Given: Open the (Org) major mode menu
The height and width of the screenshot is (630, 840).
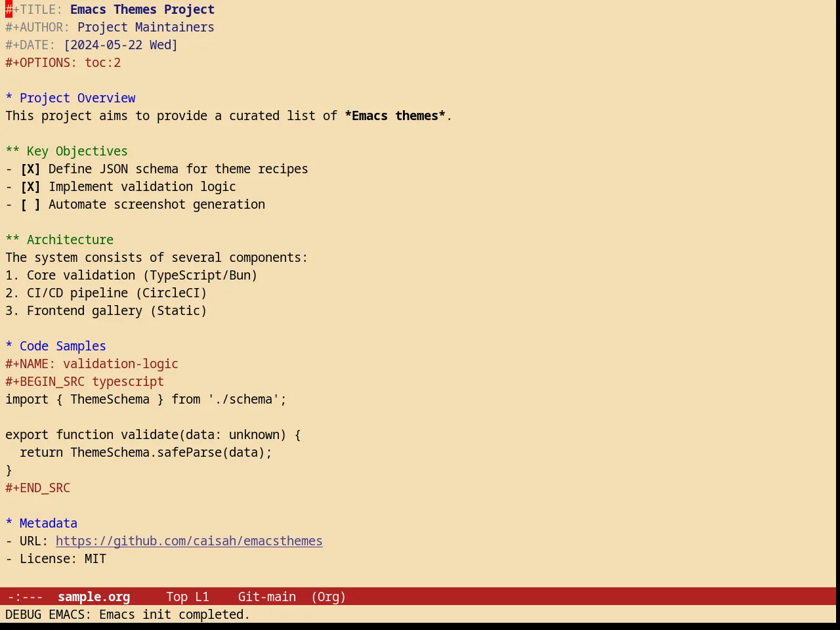Looking at the screenshot, I should [328, 597].
